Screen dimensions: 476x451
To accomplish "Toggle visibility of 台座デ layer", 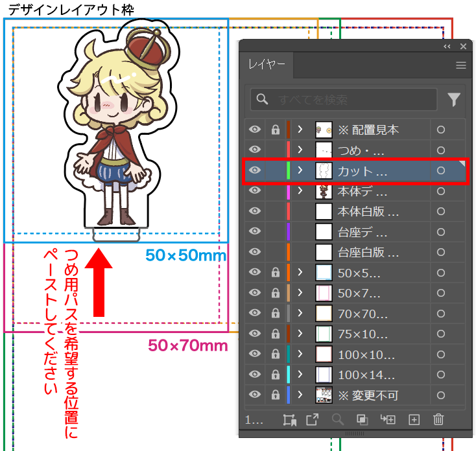I will click(x=255, y=231).
